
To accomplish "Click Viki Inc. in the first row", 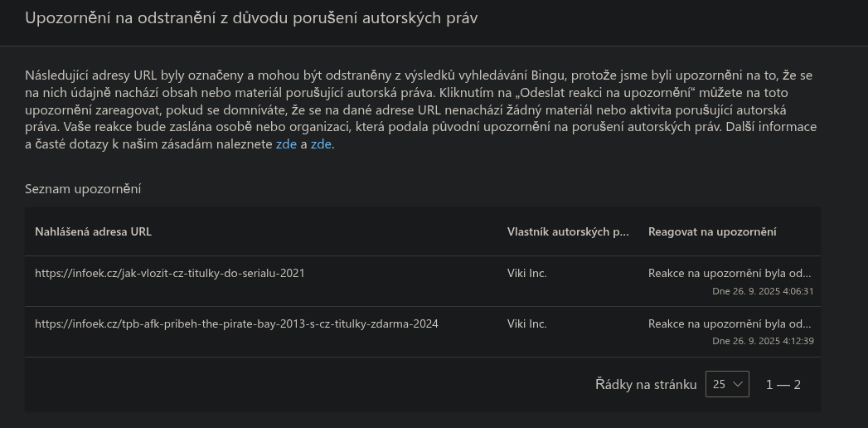I will [526, 273].
